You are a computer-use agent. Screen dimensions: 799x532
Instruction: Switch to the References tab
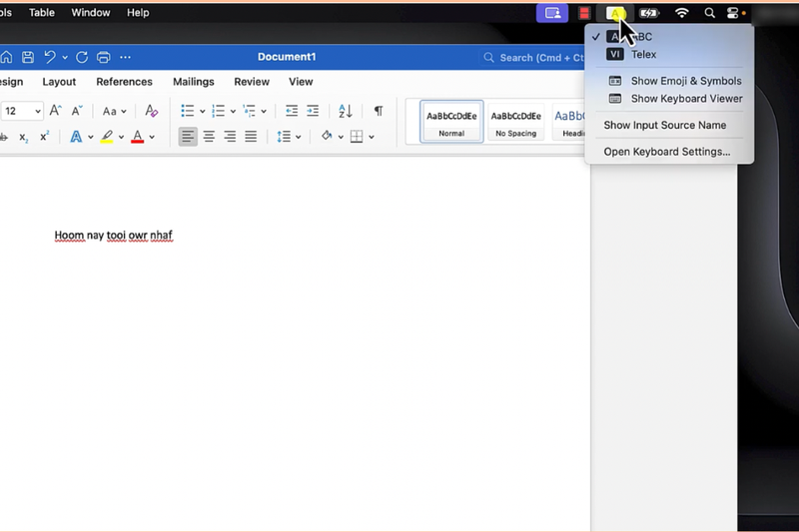(x=124, y=82)
